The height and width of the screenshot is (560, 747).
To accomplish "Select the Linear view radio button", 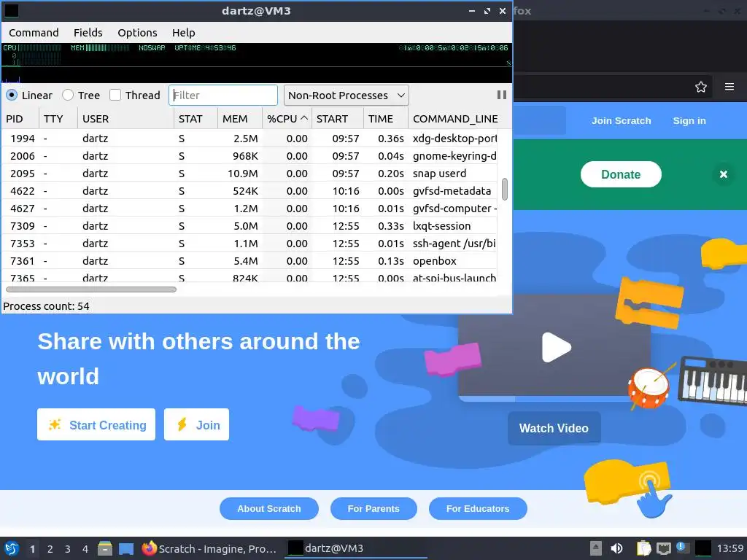I will click(12, 96).
